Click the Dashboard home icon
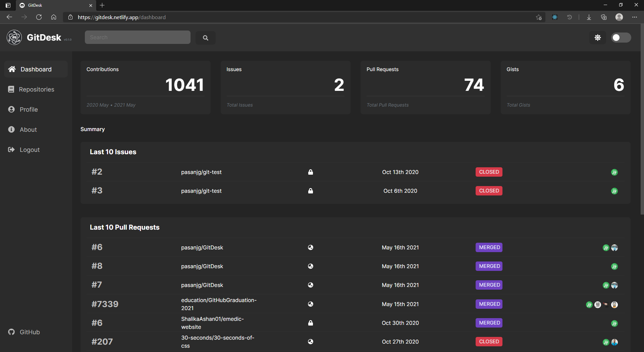 [x=12, y=69]
